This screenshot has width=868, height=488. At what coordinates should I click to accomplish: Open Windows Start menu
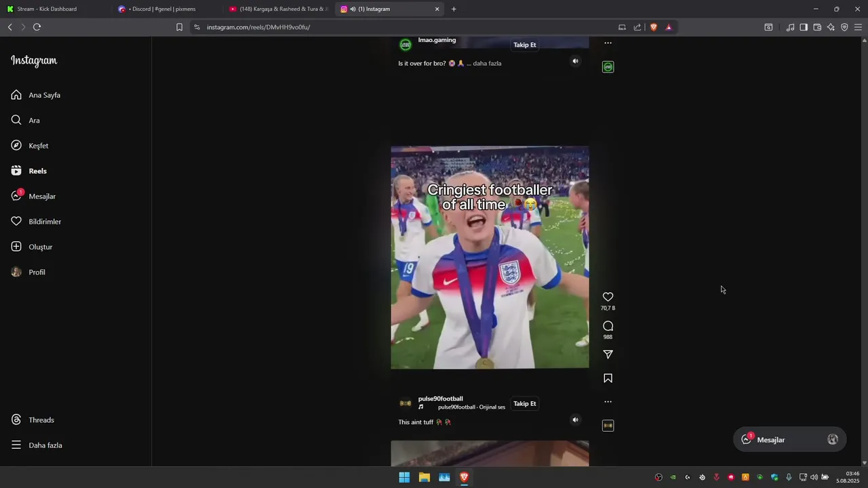[x=404, y=477]
